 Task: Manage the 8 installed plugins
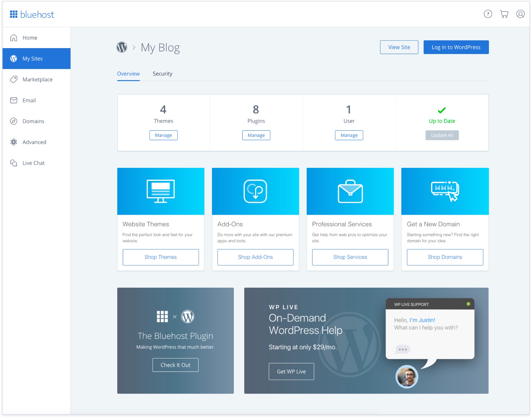tap(256, 135)
